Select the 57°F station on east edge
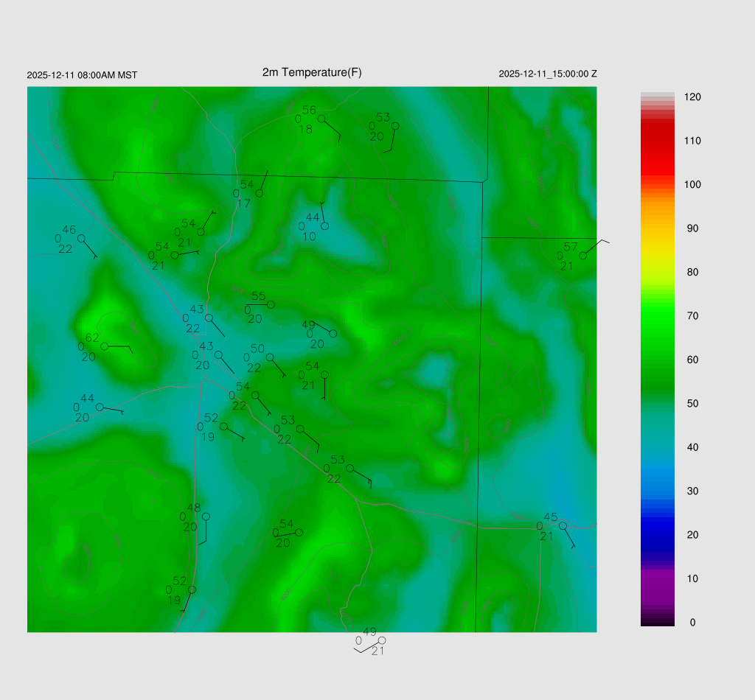 coord(582,255)
